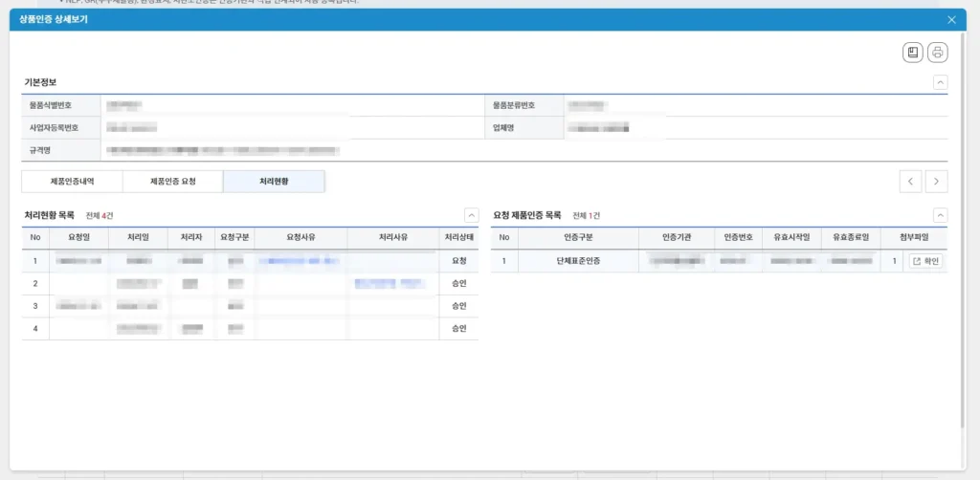
Task: Open the 처리사유 link in row 2
Action: pyautogui.click(x=389, y=283)
